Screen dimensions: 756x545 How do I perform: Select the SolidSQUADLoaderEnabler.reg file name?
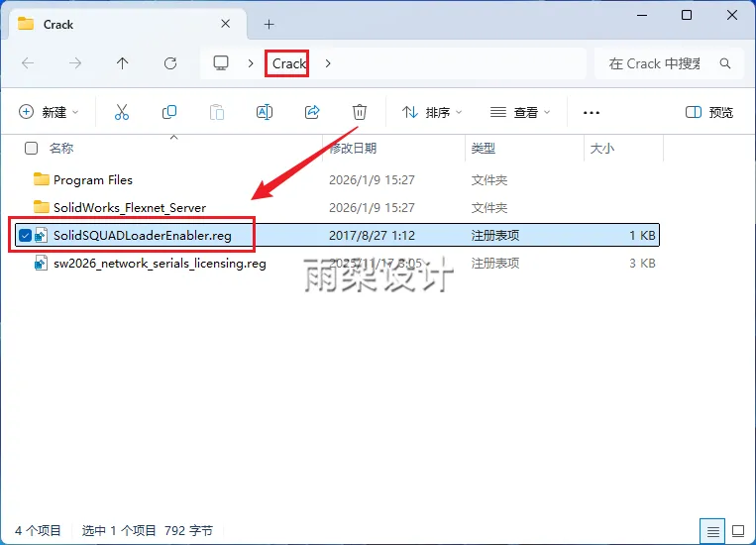coord(143,236)
